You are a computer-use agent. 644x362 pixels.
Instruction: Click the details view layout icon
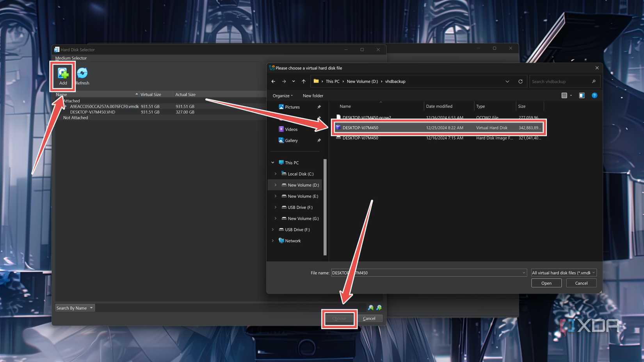coord(565,96)
